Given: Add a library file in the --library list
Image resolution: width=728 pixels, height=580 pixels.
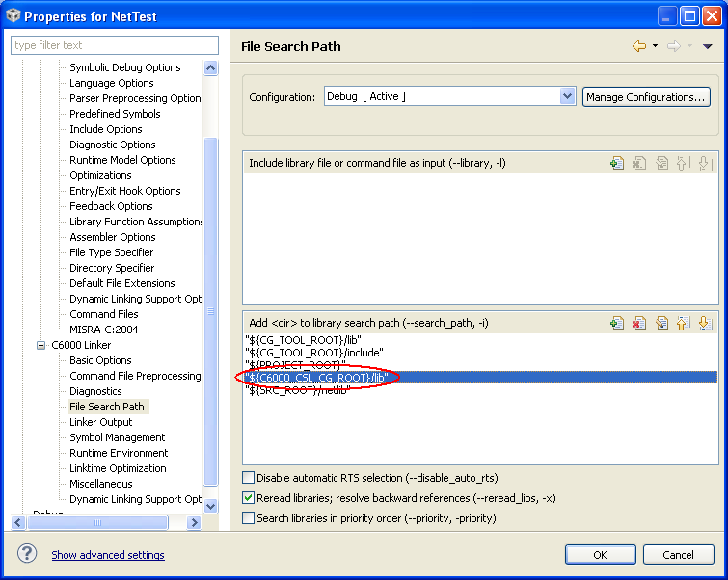Looking at the screenshot, I should [617, 163].
